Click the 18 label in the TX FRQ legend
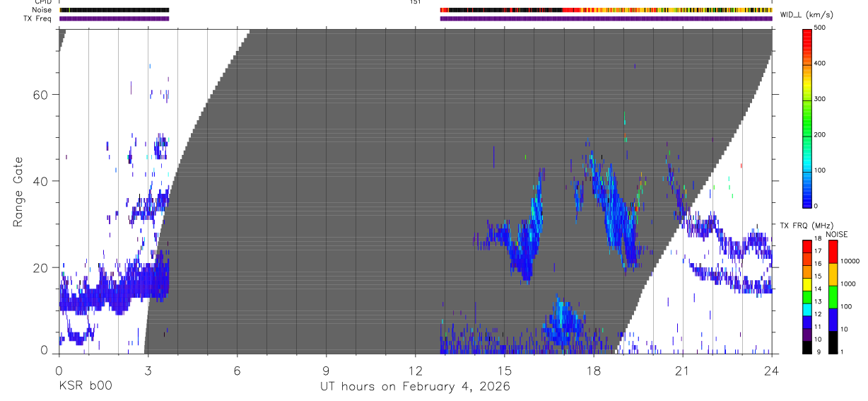Image resolution: width=868 pixels, height=401 pixels. coord(819,239)
